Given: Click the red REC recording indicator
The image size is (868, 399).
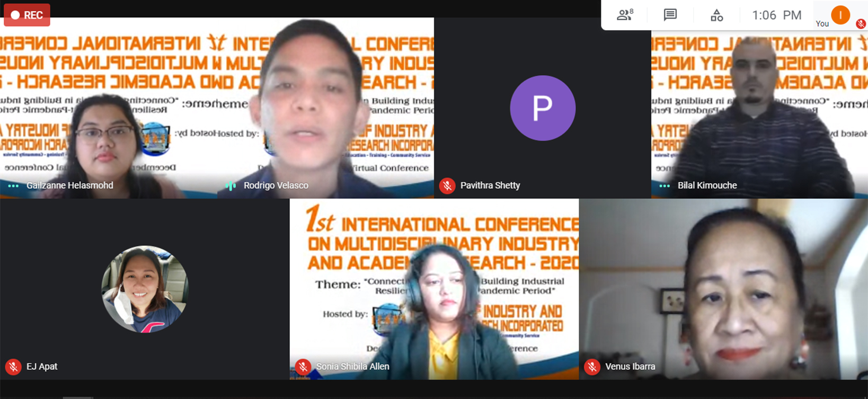Looking at the screenshot, I should click(x=27, y=15).
